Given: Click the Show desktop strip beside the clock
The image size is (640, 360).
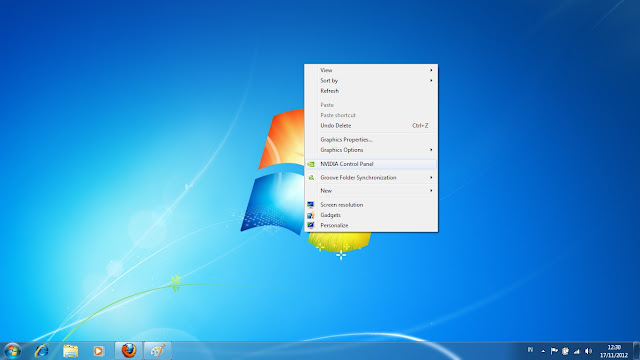Looking at the screenshot, I should 636,351.
